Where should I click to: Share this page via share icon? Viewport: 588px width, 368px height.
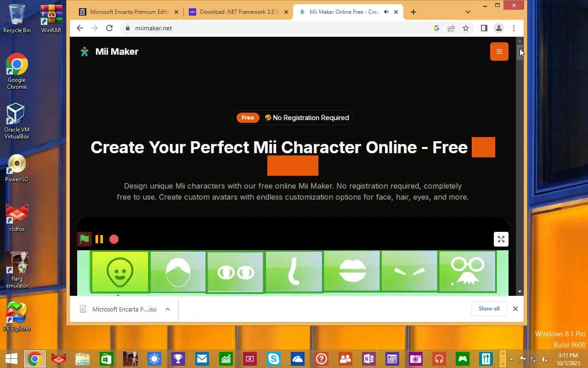coord(451,28)
